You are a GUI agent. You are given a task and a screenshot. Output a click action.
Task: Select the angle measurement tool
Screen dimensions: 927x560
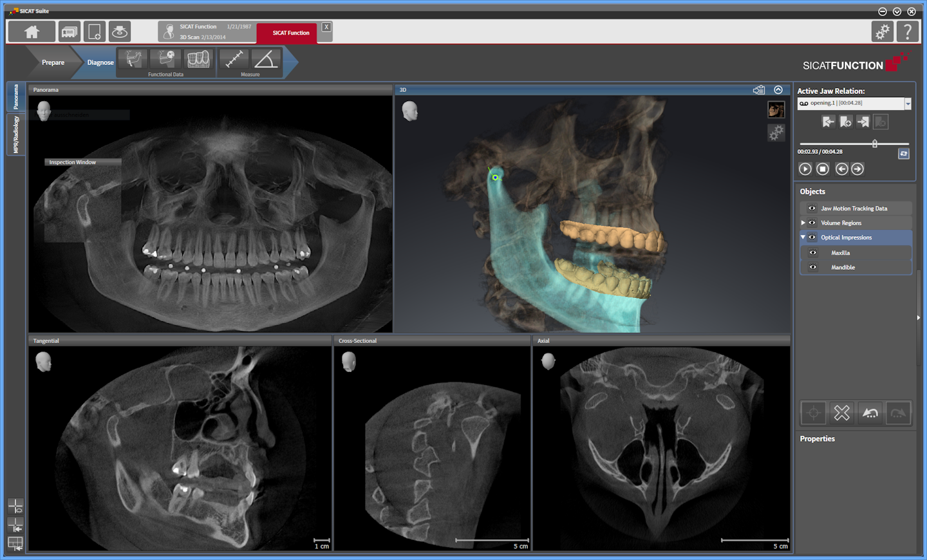[x=266, y=59]
